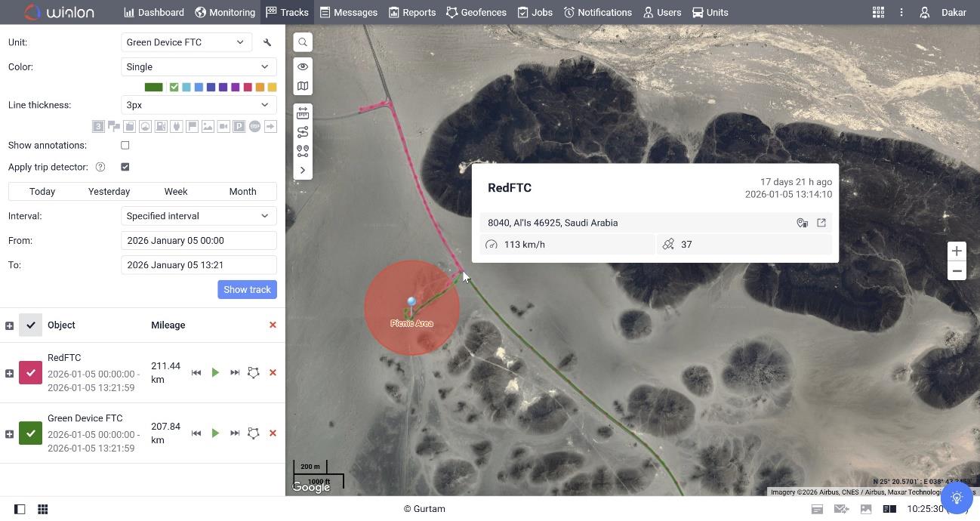Zoom out on the map

pyautogui.click(x=957, y=271)
